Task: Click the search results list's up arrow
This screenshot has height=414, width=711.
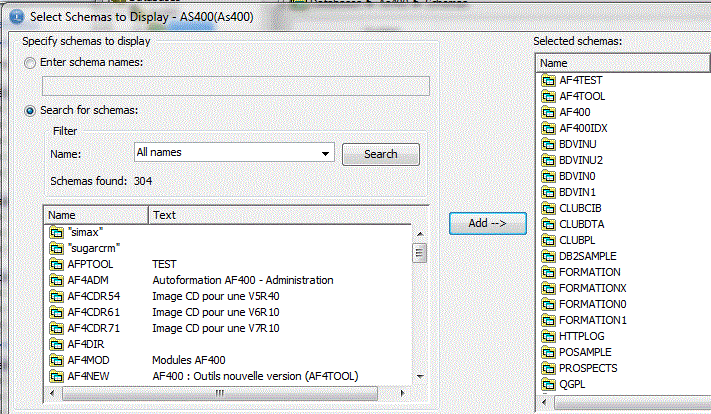Action: point(420,234)
